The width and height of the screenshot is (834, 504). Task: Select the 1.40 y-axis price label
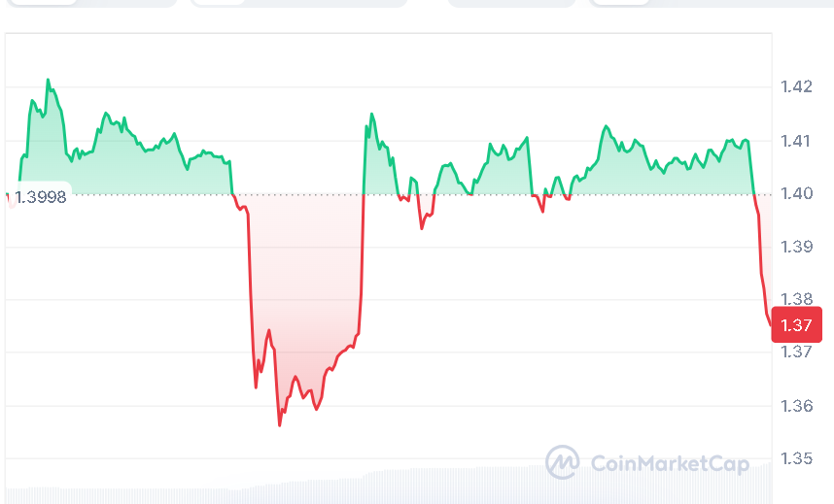(x=796, y=193)
